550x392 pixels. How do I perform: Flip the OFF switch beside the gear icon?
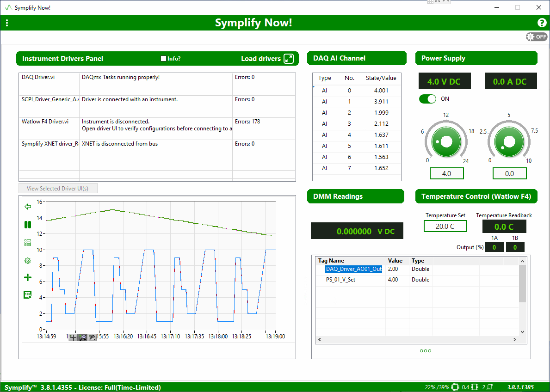tap(536, 37)
